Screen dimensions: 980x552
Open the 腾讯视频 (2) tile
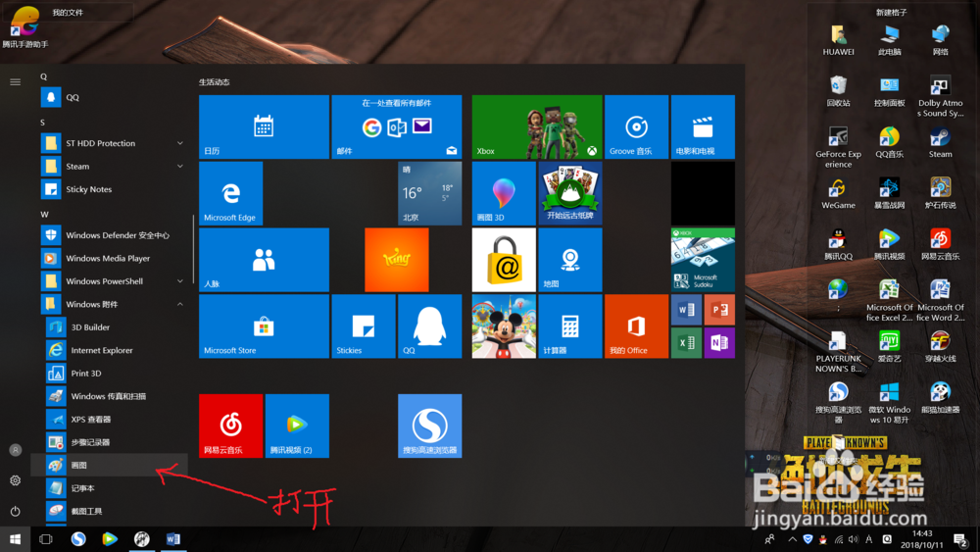297,426
